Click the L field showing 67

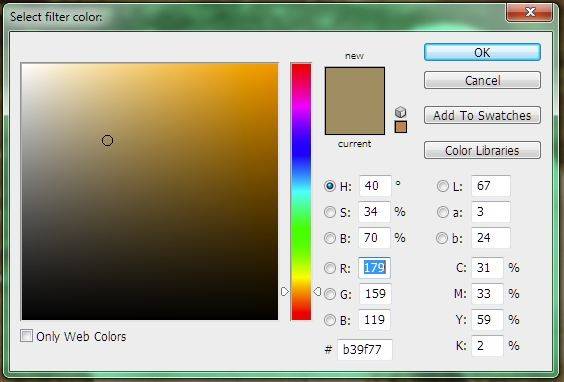491,186
